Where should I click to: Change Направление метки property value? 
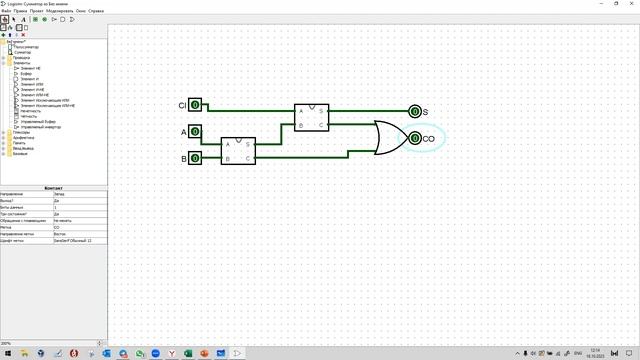point(80,234)
